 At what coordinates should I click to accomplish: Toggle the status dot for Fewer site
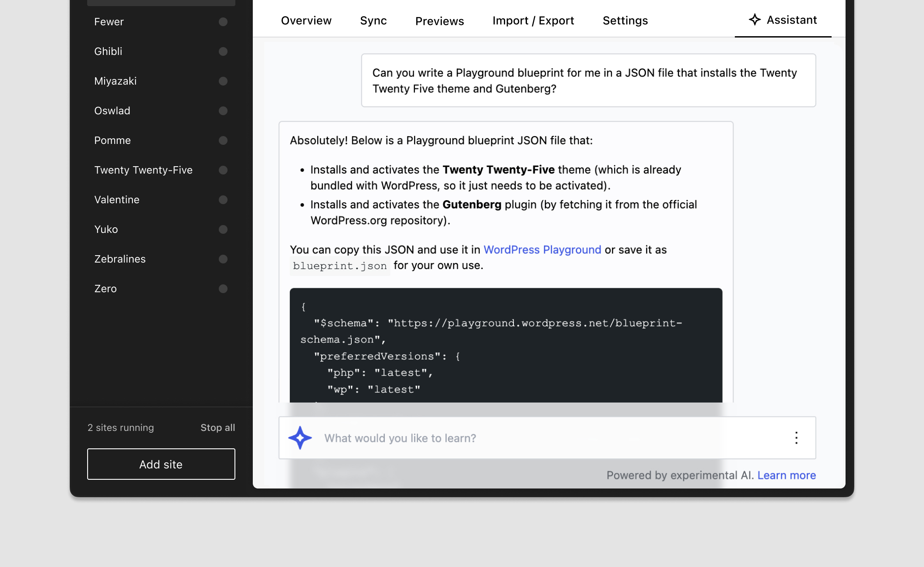tap(223, 22)
